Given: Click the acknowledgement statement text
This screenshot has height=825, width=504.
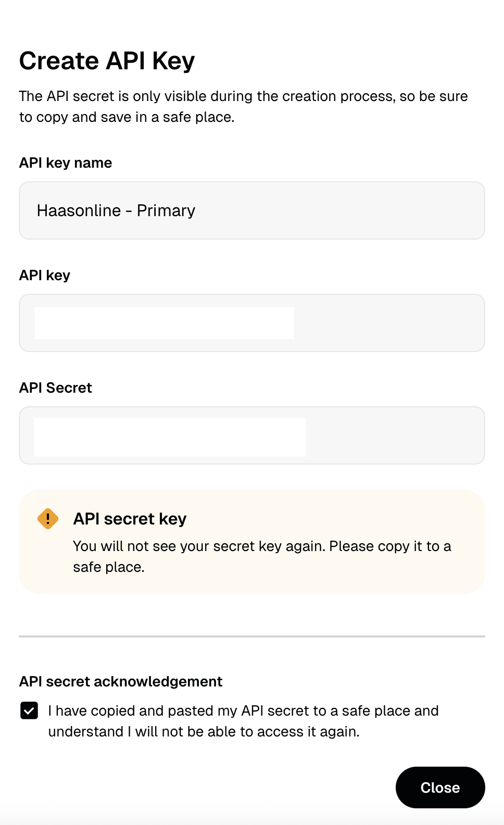Looking at the screenshot, I should pos(243,721).
